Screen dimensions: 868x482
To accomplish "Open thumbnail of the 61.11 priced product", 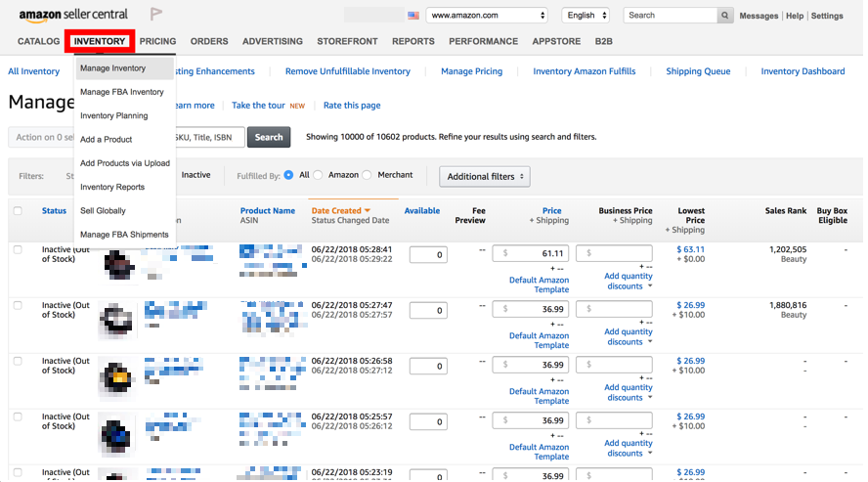I will 118,265.
